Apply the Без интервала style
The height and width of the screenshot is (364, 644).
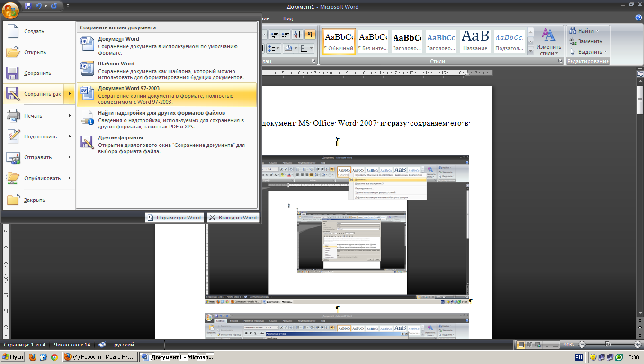point(373,41)
